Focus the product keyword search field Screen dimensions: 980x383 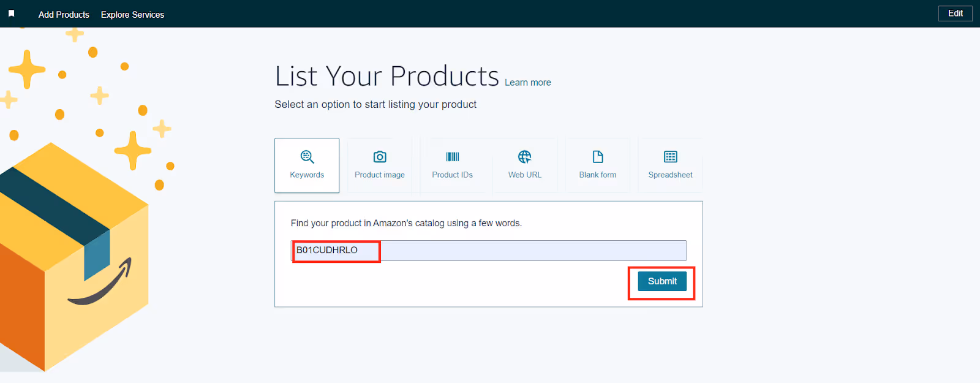[488, 251]
